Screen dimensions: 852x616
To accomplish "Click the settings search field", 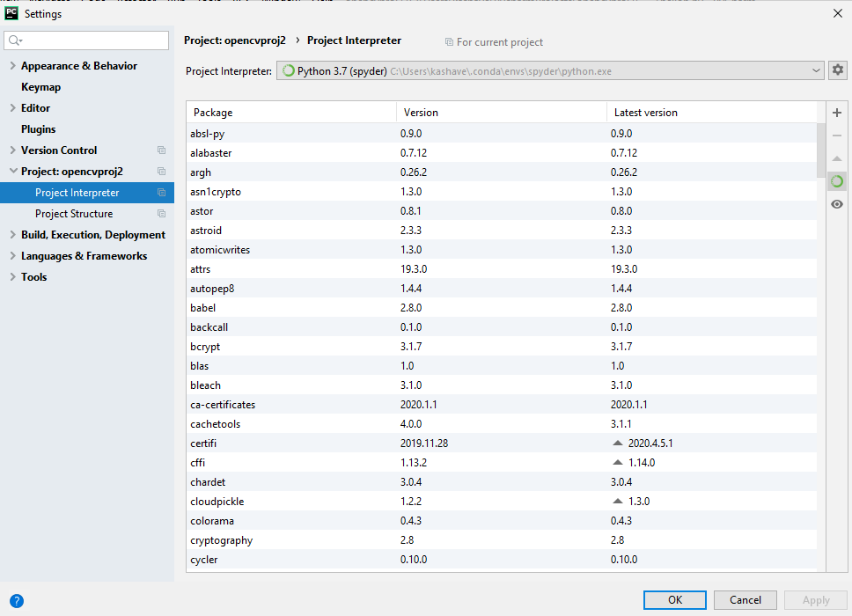I will (x=86, y=40).
